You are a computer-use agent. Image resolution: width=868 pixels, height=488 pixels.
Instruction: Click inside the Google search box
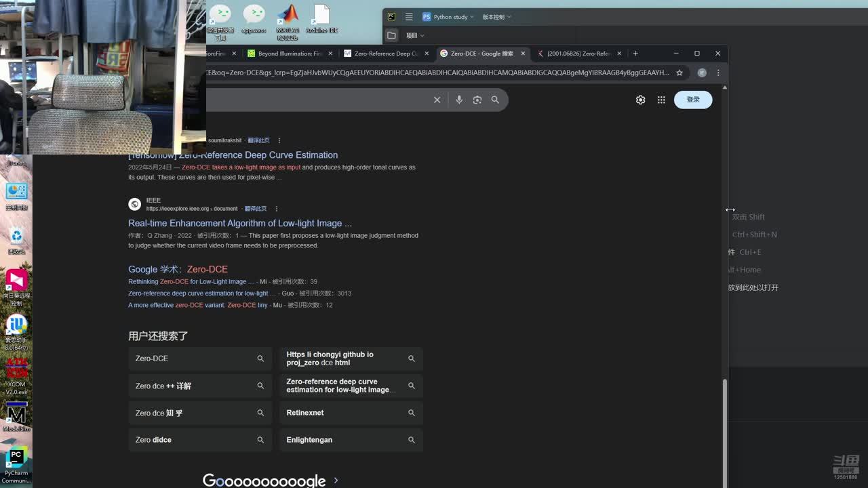(317, 100)
